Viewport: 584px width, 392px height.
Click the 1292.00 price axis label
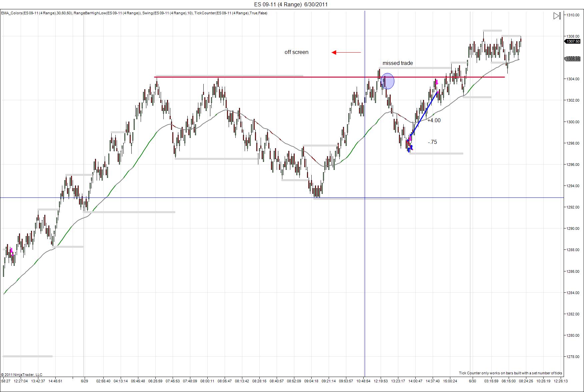(x=573, y=207)
